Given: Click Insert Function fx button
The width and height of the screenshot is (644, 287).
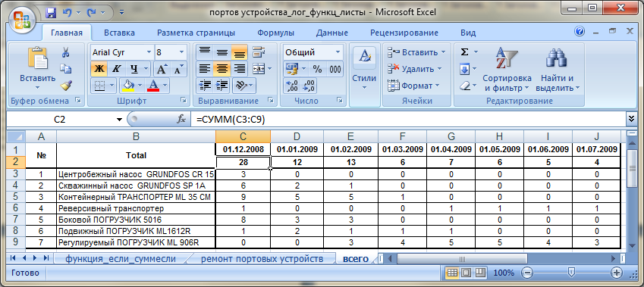Looking at the screenshot, I should 181,120.
